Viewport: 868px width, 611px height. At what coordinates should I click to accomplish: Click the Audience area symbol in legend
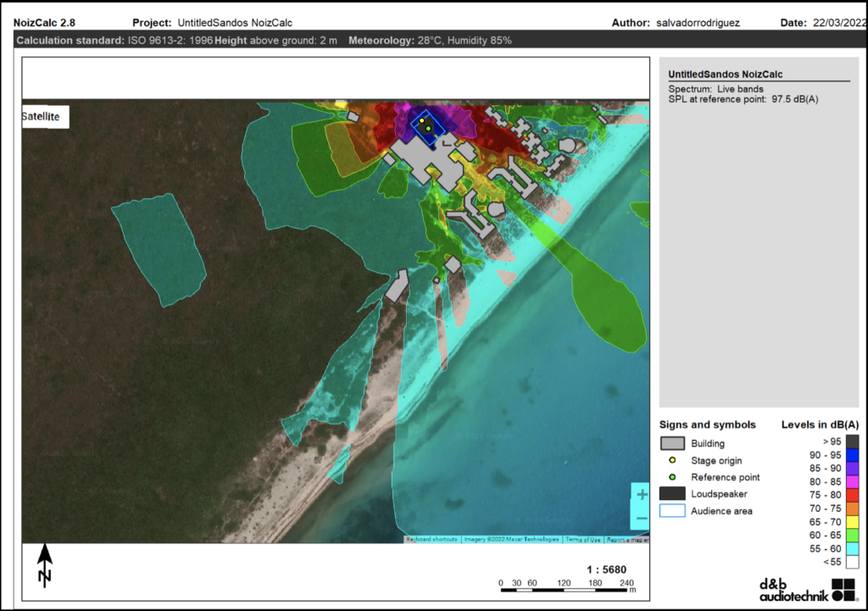tap(672, 511)
